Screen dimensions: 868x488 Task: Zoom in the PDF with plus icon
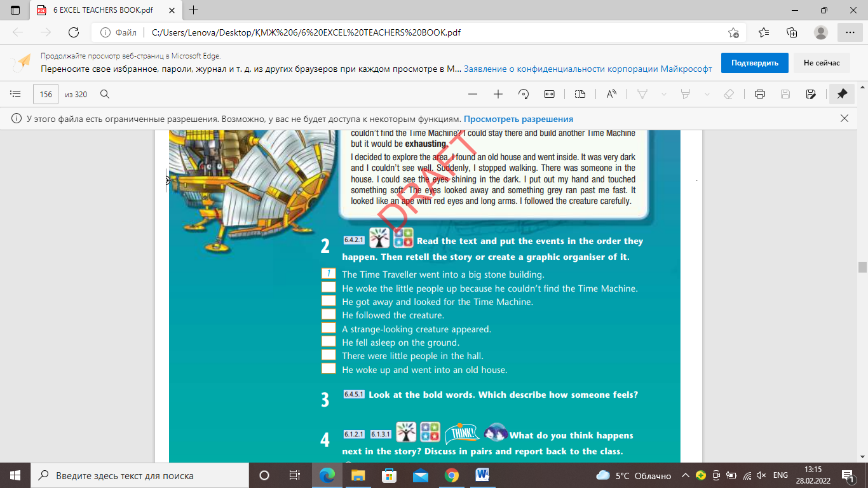click(x=498, y=94)
